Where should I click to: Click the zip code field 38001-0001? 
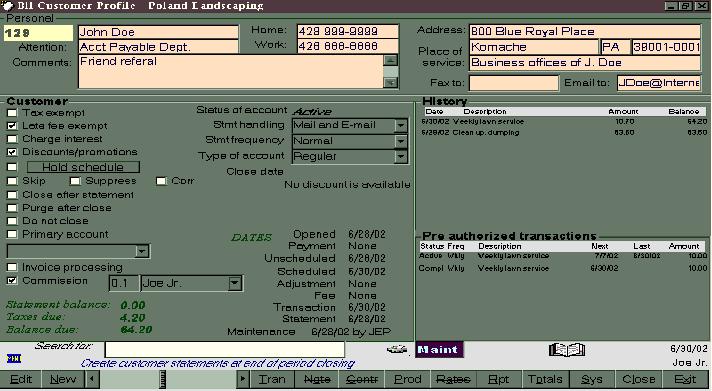(667, 47)
